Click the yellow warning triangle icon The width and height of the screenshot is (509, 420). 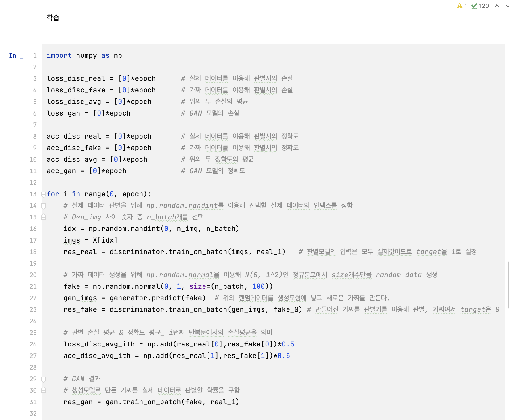click(459, 6)
